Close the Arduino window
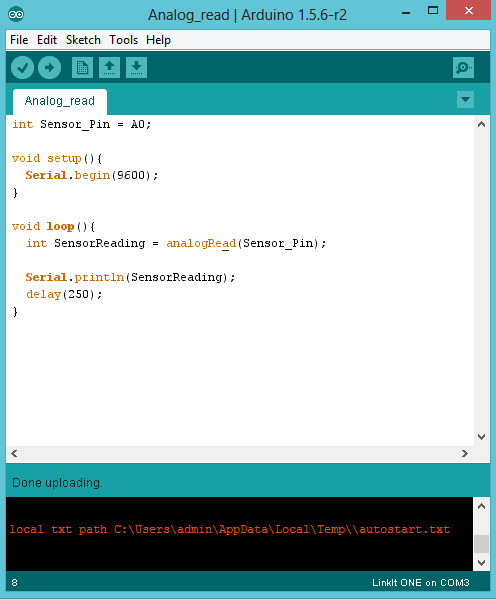 pyautogui.click(x=468, y=10)
